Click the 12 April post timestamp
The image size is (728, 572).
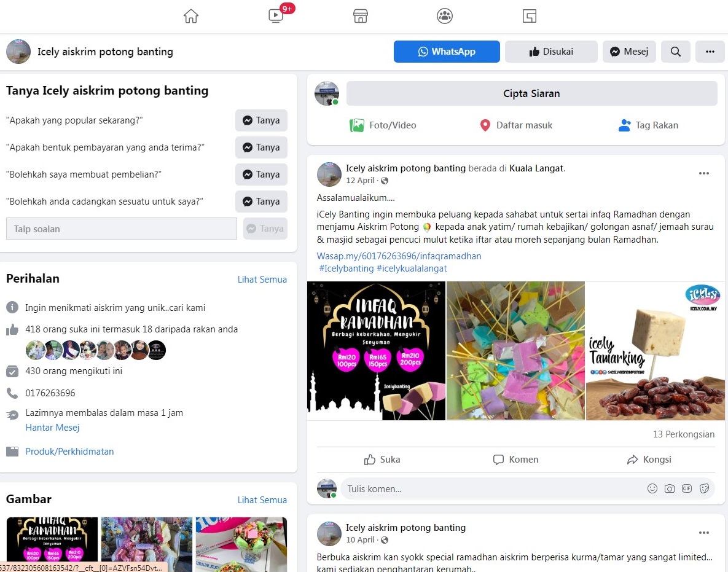point(360,180)
